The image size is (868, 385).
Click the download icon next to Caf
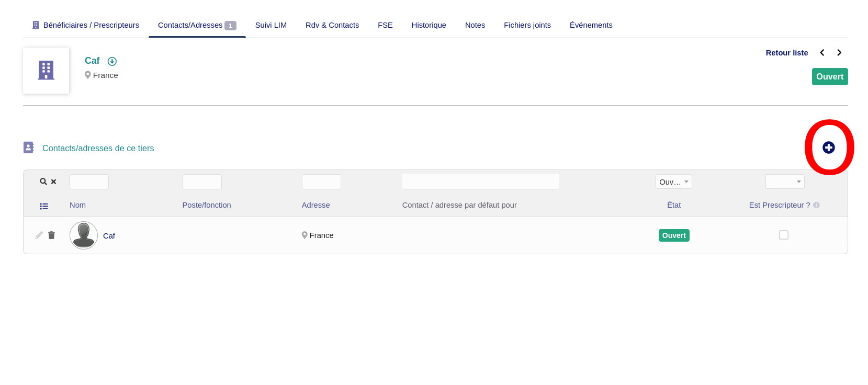pos(112,61)
